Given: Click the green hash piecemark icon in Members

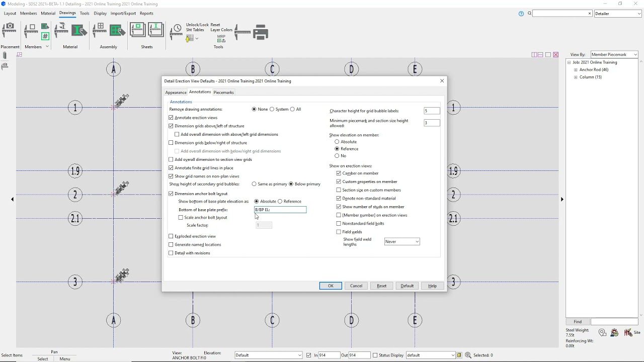Looking at the screenshot, I should (45, 36).
